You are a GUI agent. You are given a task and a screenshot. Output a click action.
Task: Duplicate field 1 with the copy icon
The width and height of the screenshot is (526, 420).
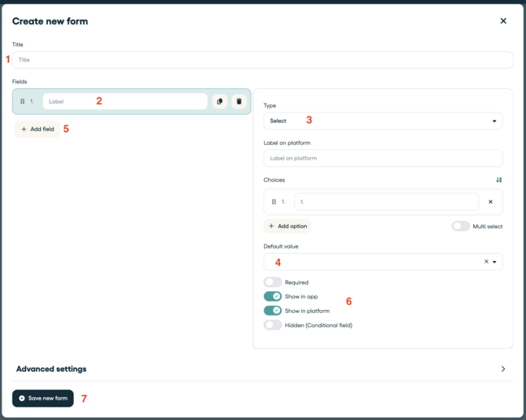click(x=219, y=101)
